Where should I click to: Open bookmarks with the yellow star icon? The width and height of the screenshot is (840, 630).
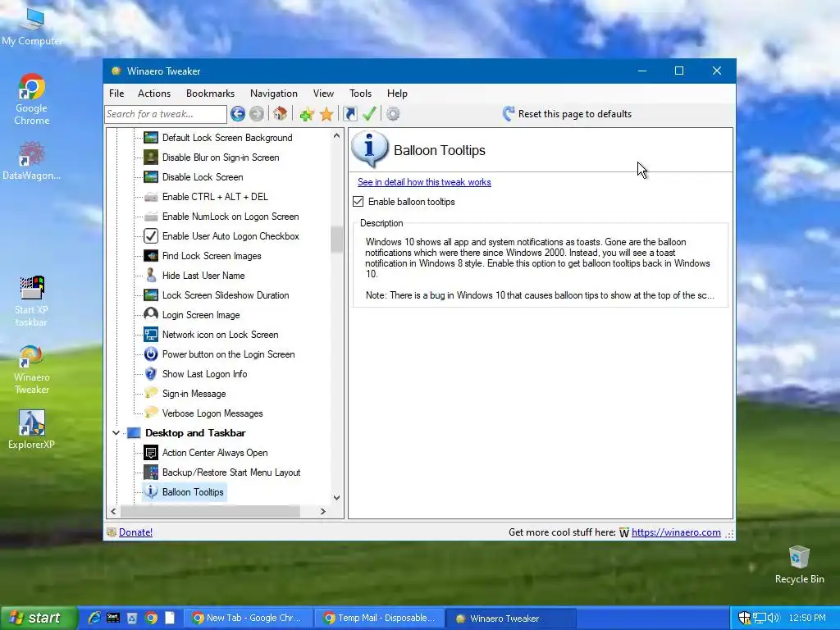click(x=326, y=114)
